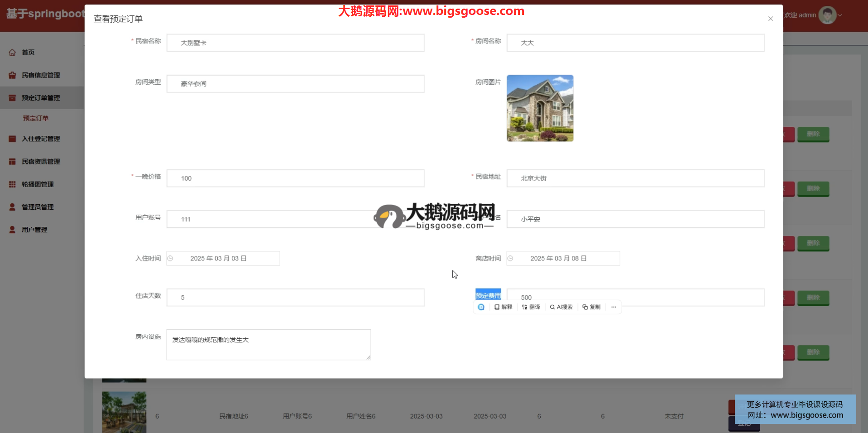Click the 民宿信息管理 gift icon
Image resolution: width=868 pixels, height=433 pixels.
(12, 75)
